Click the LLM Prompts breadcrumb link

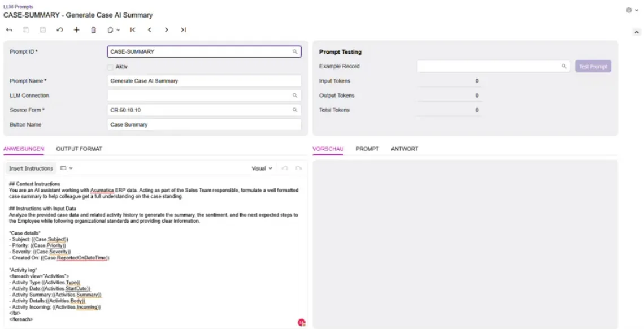pyautogui.click(x=18, y=7)
